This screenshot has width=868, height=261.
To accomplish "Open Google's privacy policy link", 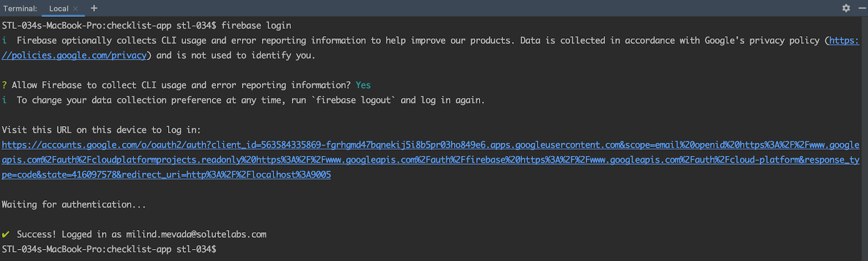I will [x=74, y=55].
